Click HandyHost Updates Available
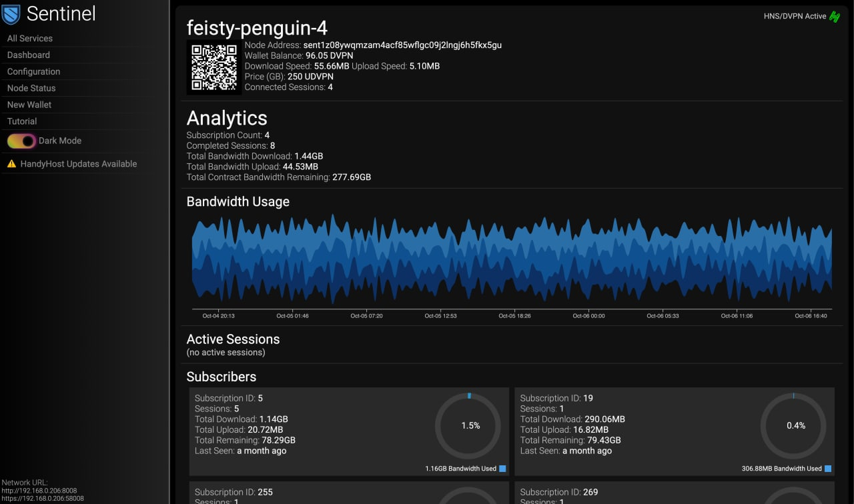This screenshot has width=854, height=504. tap(78, 163)
